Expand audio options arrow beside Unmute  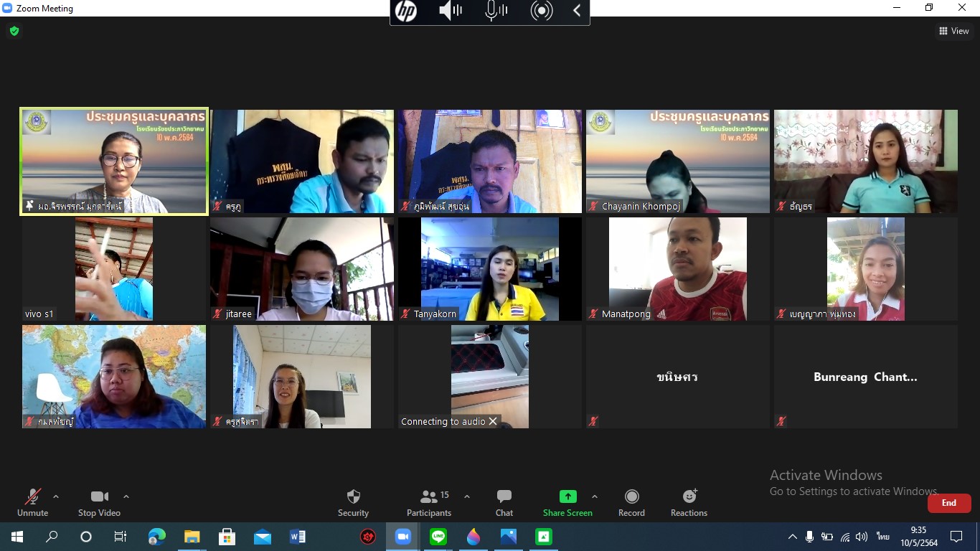coord(56,496)
